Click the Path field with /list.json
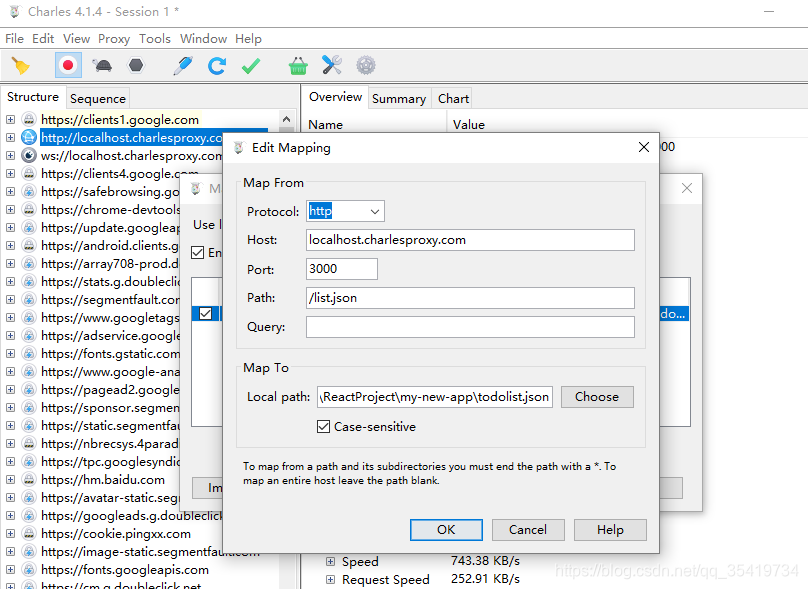The image size is (808, 589). (x=470, y=298)
